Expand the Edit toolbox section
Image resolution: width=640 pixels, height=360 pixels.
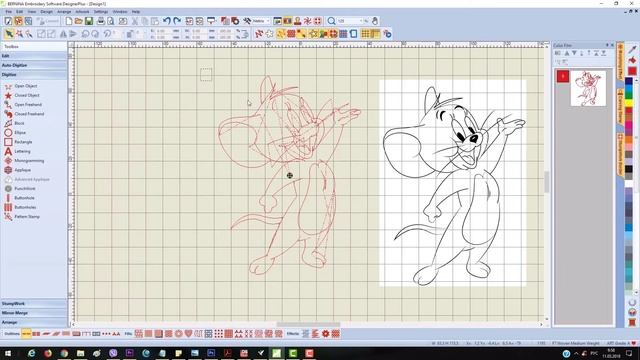point(33,56)
